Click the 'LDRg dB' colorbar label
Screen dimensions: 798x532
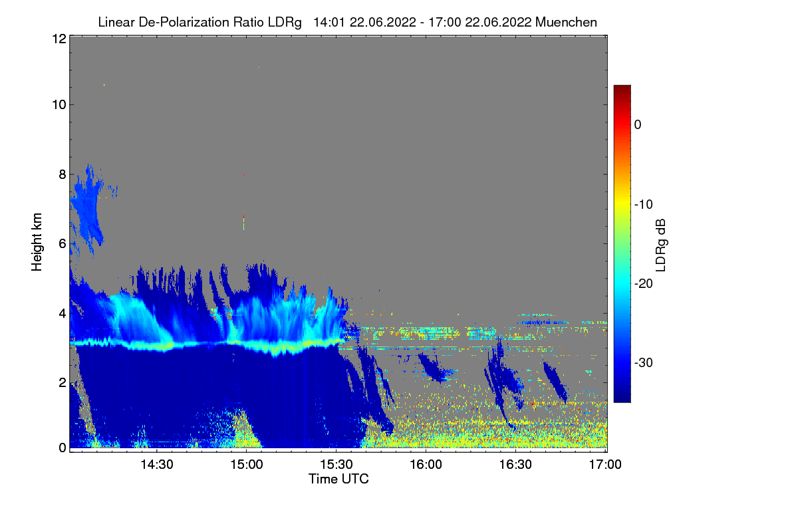tap(661, 245)
